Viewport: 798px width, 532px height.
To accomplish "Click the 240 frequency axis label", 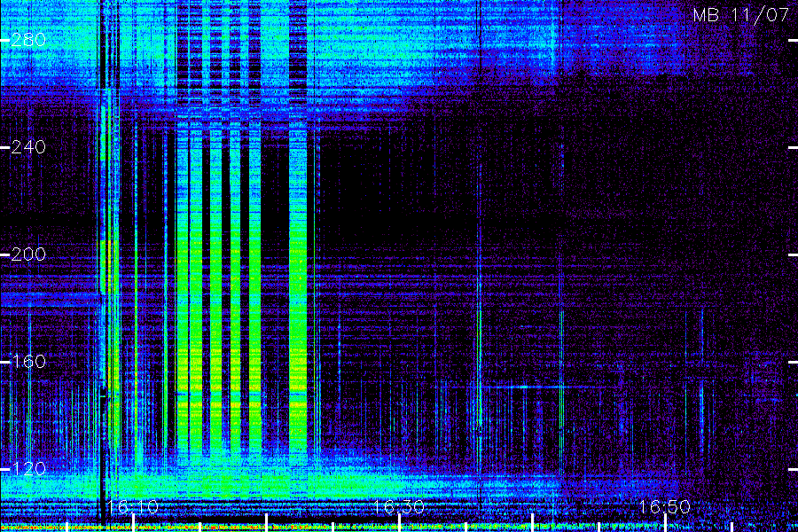I will 28,147.
